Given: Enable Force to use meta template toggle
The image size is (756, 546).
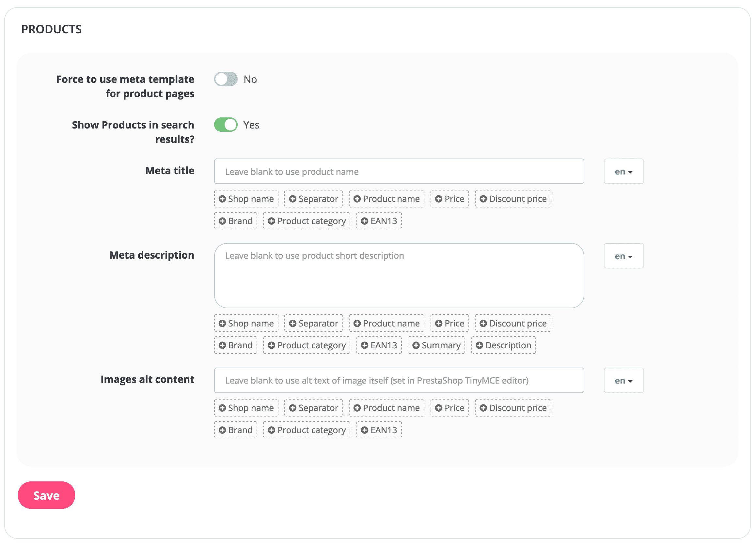Looking at the screenshot, I should [x=226, y=79].
